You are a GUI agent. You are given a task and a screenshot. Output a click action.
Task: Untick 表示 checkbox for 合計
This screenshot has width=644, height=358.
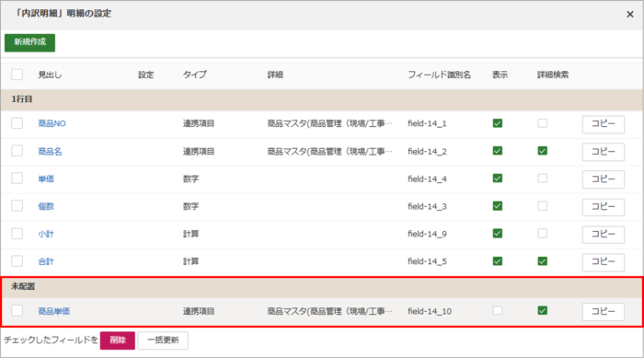point(498,260)
